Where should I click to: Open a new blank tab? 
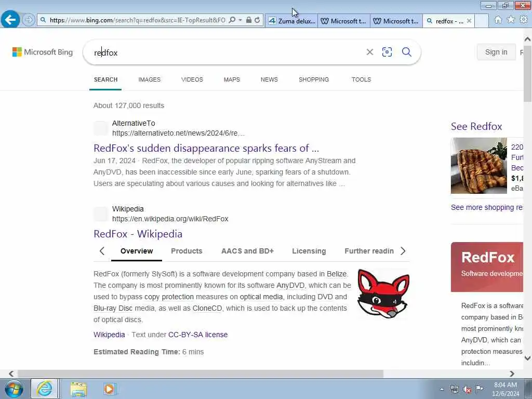tap(482, 21)
